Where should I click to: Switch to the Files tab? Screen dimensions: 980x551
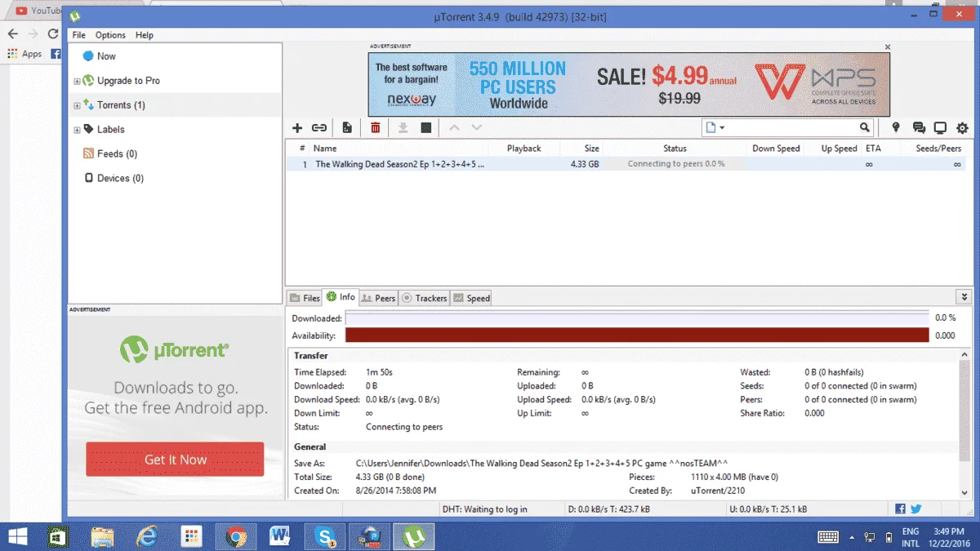pos(305,298)
